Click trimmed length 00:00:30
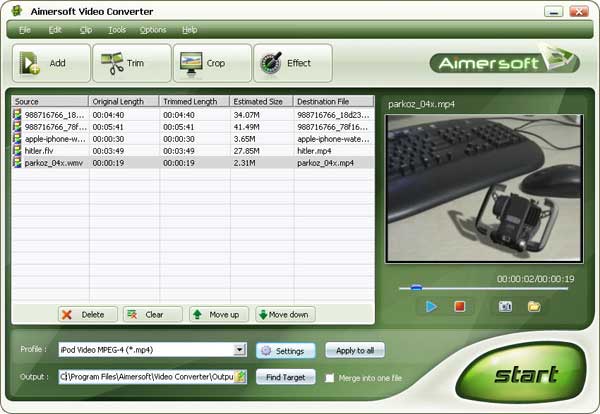 [179, 139]
